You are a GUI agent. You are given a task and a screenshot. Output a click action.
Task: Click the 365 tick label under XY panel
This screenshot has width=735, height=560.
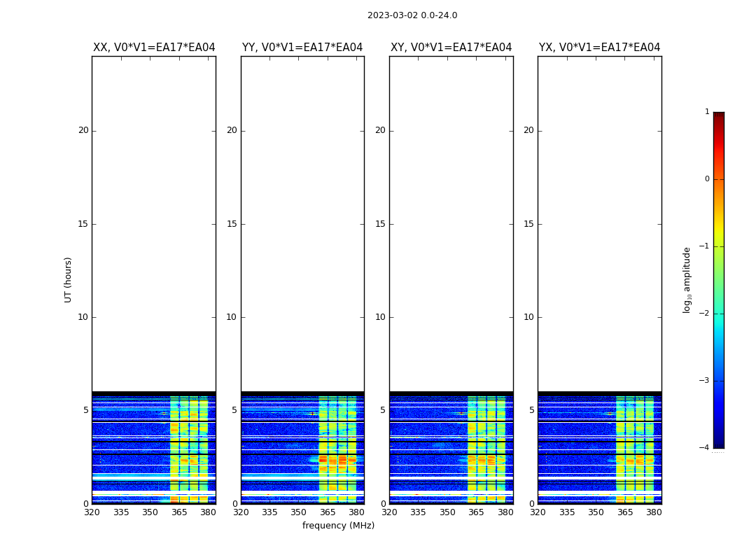(x=476, y=512)
